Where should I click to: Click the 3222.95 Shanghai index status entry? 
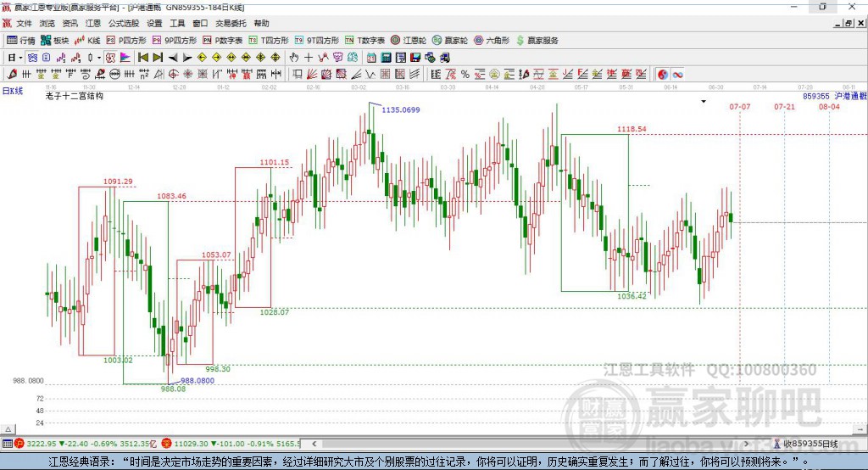42,444
